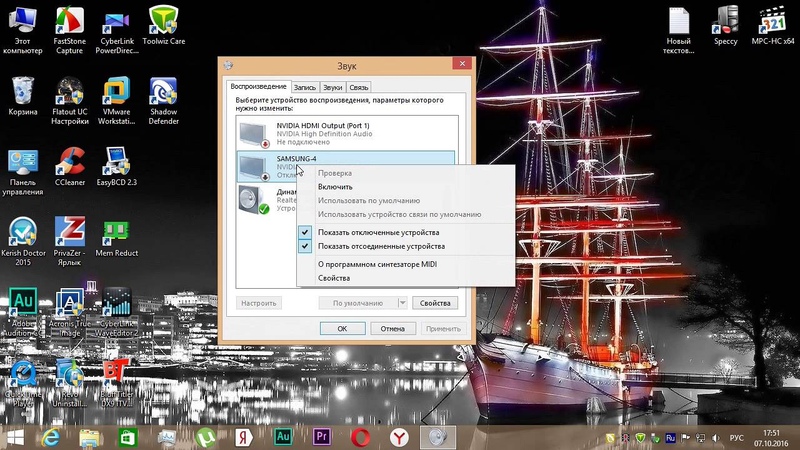Open Этот компьютер desktop icon

click(x=22, y=31)
